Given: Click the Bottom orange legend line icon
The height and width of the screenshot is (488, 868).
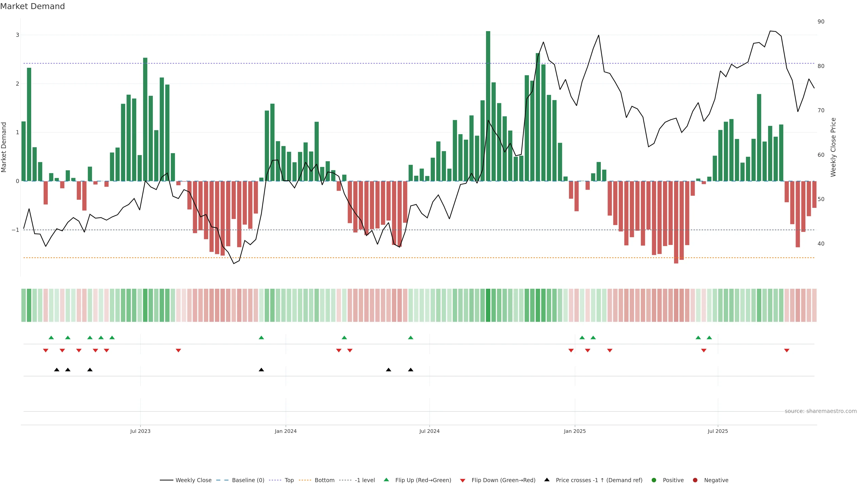Looking at the screenshot, I should click(x=305, y=480).
